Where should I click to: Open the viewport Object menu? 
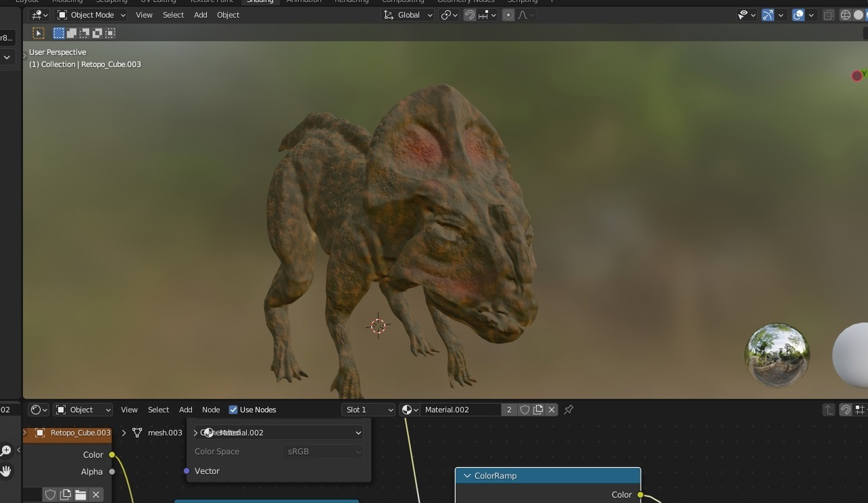[x=228, y=15]
